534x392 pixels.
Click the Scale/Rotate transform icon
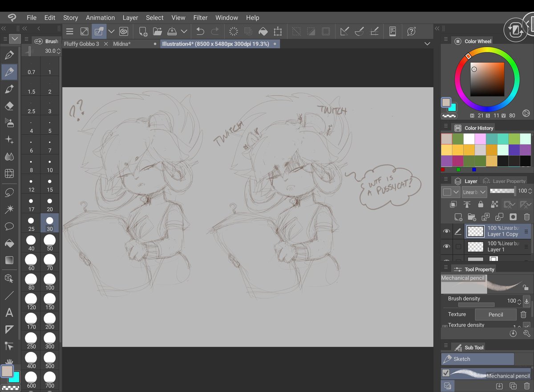[x=278, y=31]
